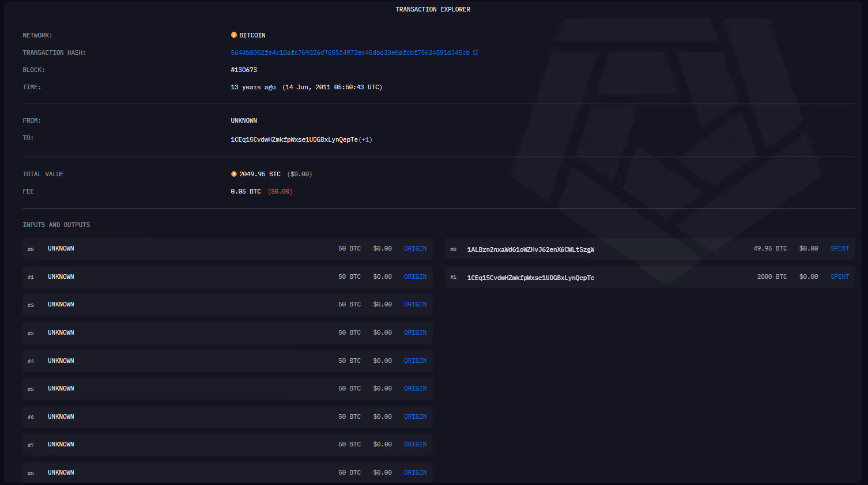Click output address 1ALBrn2nxaWd61oWZHvJ62enX6CWLtSzgW

529,249
